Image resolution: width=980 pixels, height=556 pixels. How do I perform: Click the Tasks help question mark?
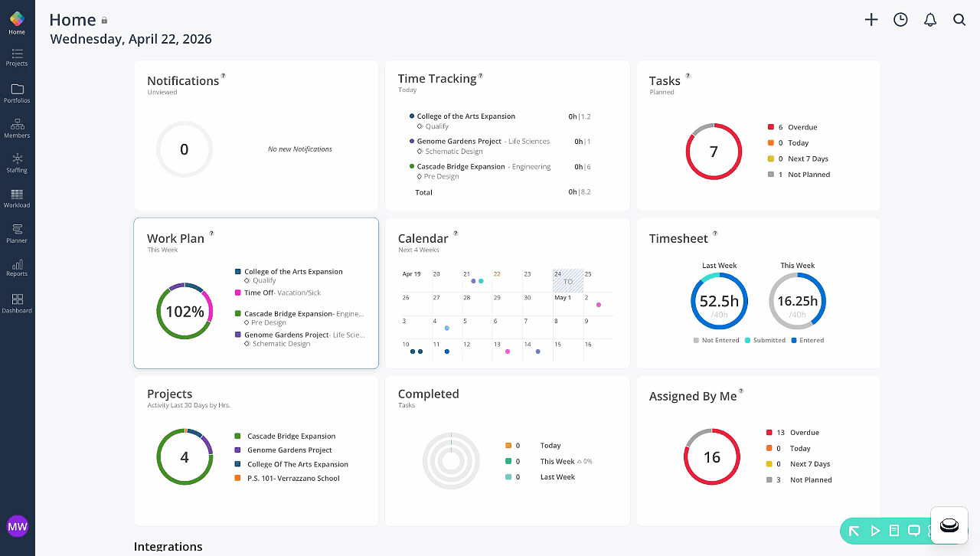point(688,76)
